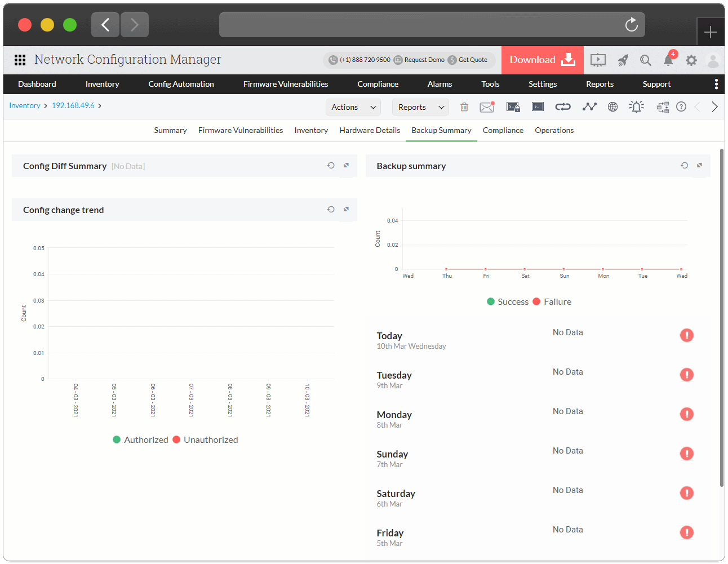This screenshot has width=728, height=564.
Task: Open the Tools menu
Action: point(491,84)
